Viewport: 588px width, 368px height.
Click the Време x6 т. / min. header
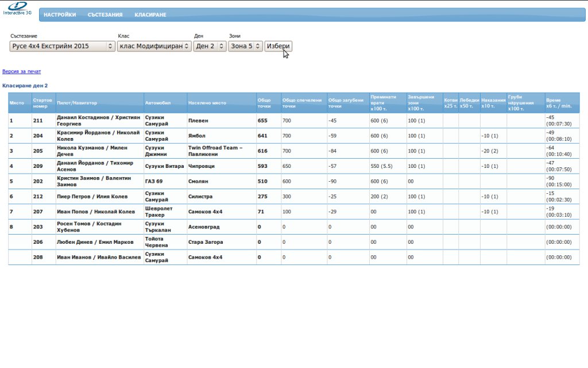[560, 103]
